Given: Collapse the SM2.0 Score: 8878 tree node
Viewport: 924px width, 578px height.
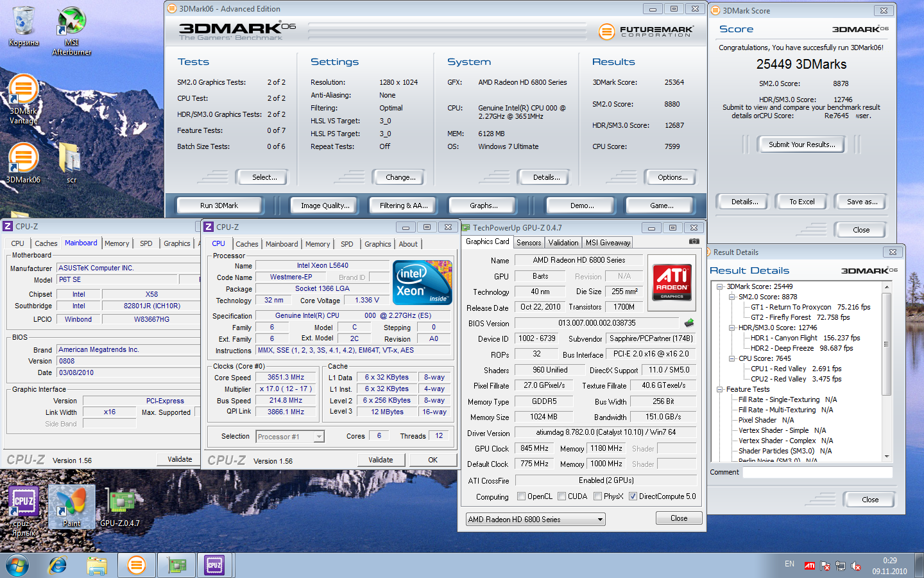Looking at the screenshot, I should click(x=732, y=297).
